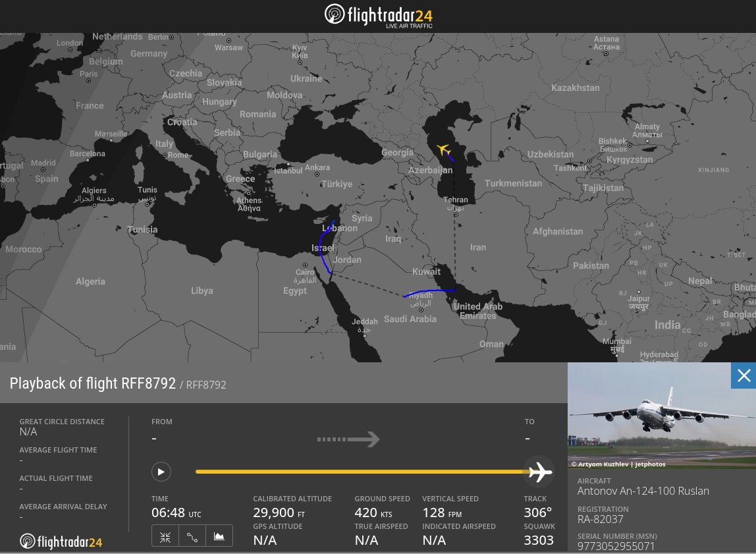Click serial number 9773052955071
Image resolution: width=756 pixels, height=554 pixels.
click(x=616, y=546)
